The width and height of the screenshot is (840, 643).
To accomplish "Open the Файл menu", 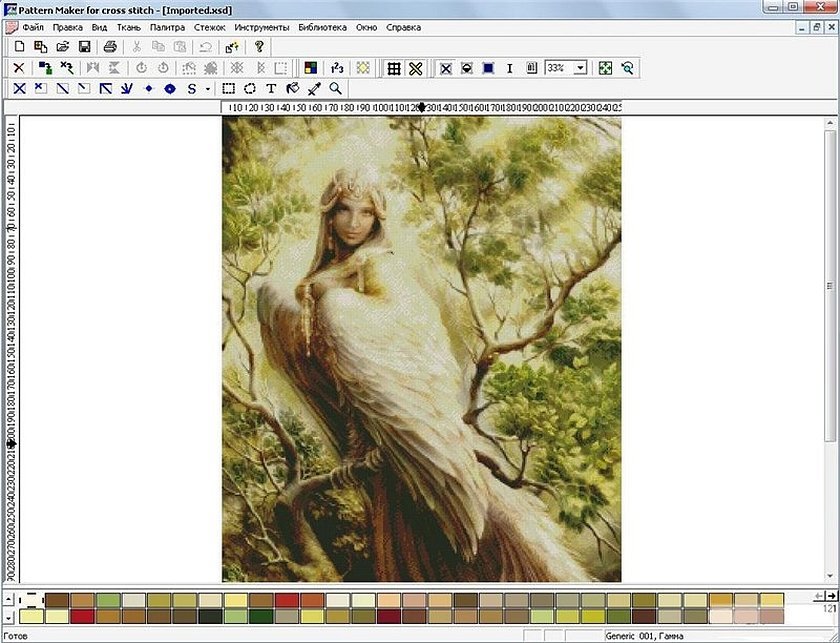I will coord(33,27).
